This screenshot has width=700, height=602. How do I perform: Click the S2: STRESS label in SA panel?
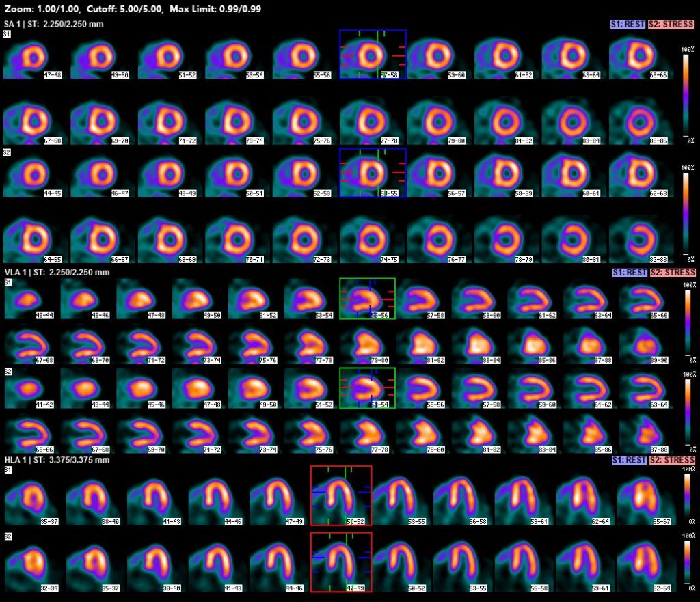click(672, 25)
